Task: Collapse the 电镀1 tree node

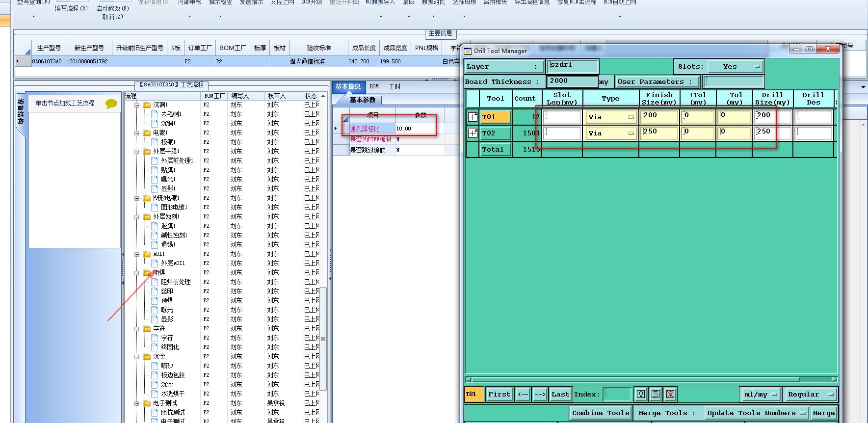Action: coord(137,133)
